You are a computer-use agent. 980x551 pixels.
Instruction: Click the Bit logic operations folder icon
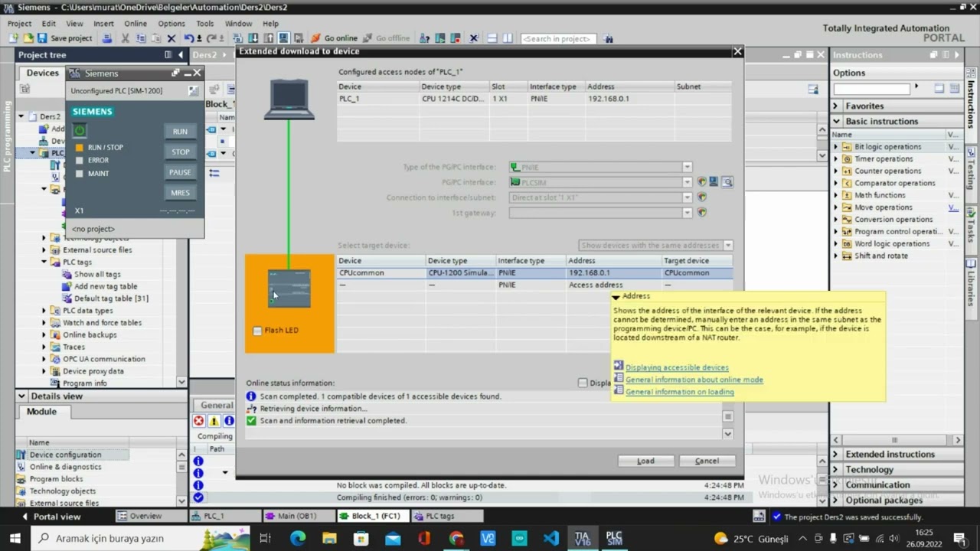pyautogui.click(x=848, y=147)
